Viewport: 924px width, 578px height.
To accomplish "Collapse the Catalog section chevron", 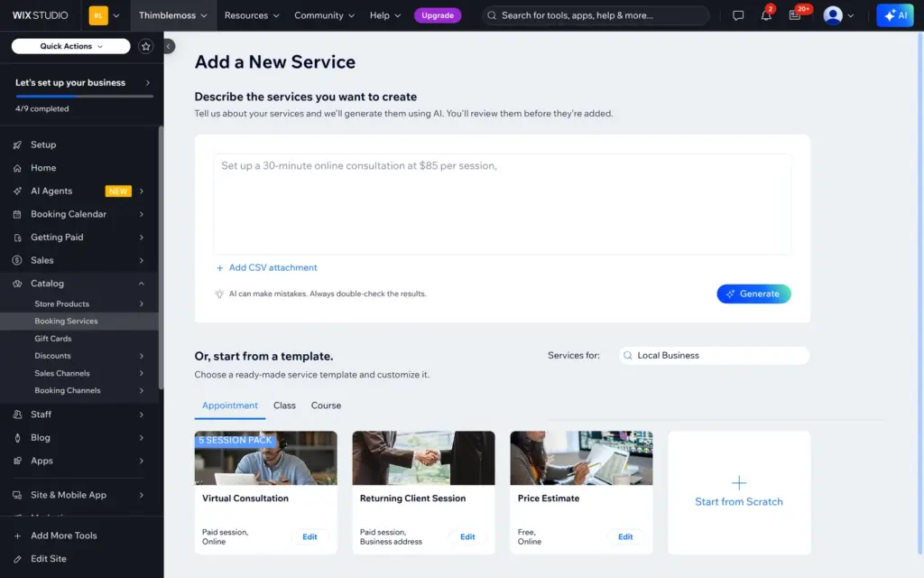I will [x=142, y=284].
